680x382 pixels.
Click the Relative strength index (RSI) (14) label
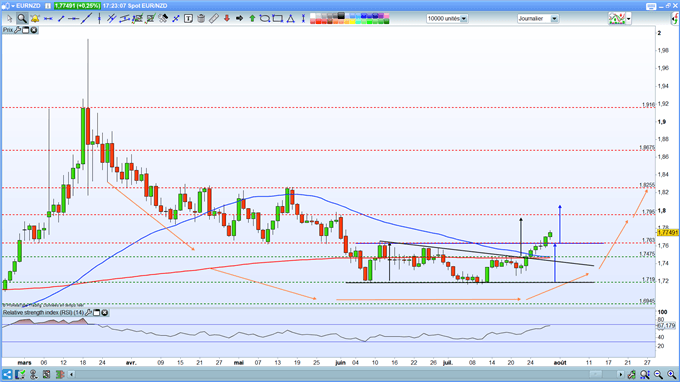(x=43, y=313)
